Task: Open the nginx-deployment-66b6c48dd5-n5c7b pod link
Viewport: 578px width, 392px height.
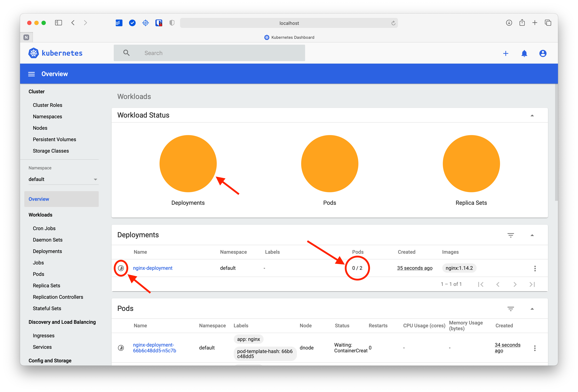Action: coord(154,348)
